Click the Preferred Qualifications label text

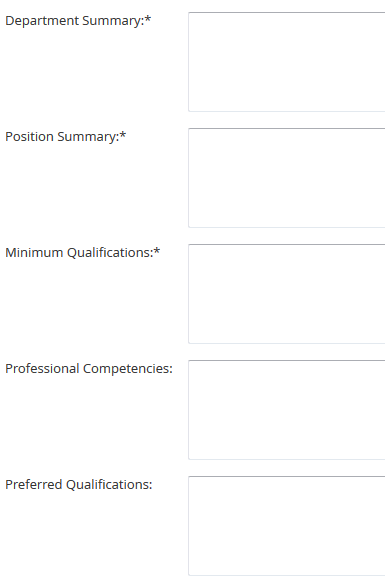point(79,485)
